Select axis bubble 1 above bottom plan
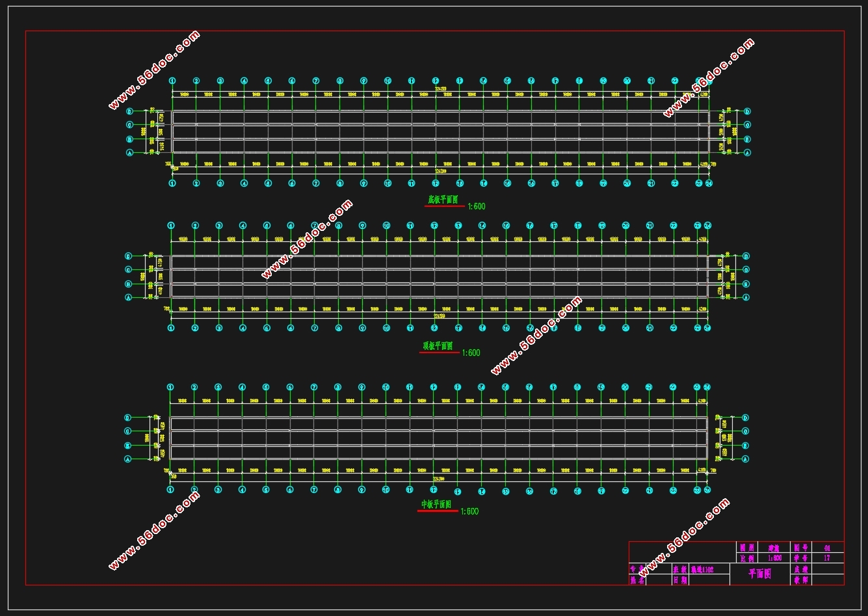Viewport: 868px width, 616px height. coord(170,387)
